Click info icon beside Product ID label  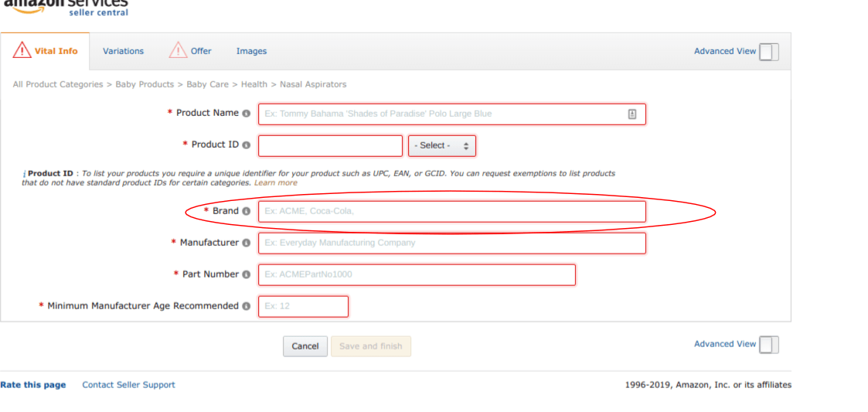pyautogui.click(x=247, y=145)
